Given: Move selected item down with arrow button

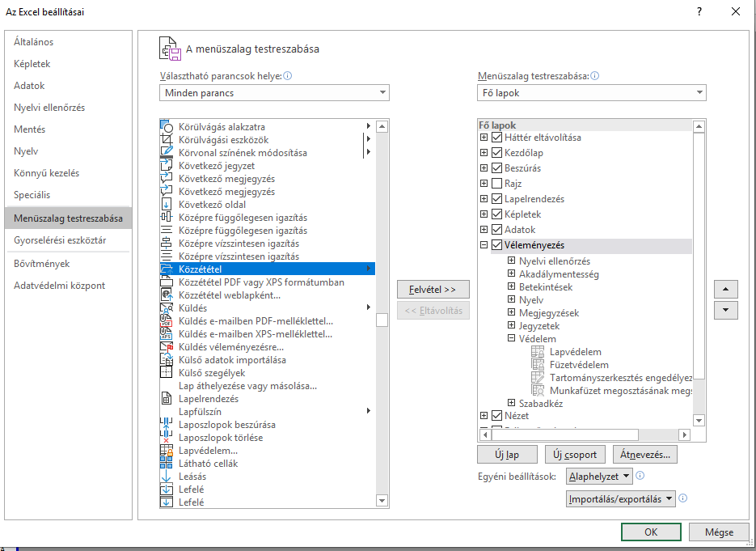Looking at the screenshot, I should coord(725,310).
